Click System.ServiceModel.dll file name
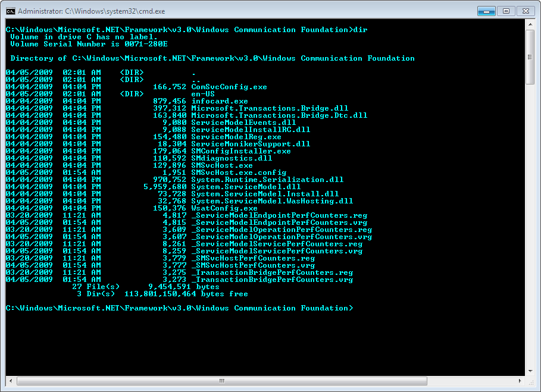Image resolution: width=541 pixels, height=392 pixels. point(246,187)
